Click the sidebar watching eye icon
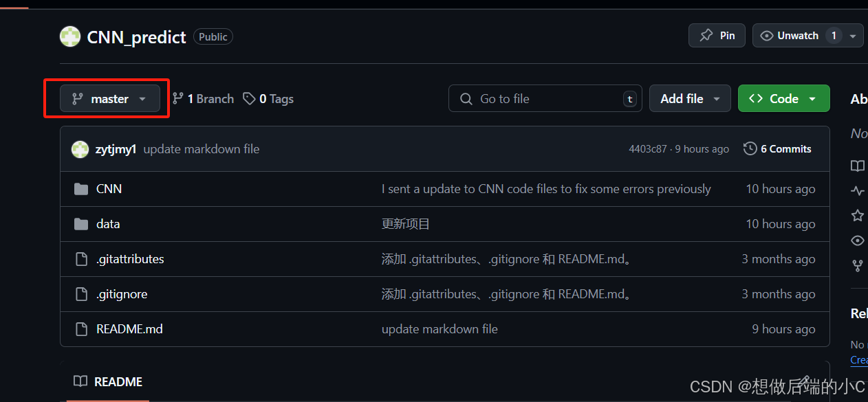This screenshot has height=402, width=868. 858,241
